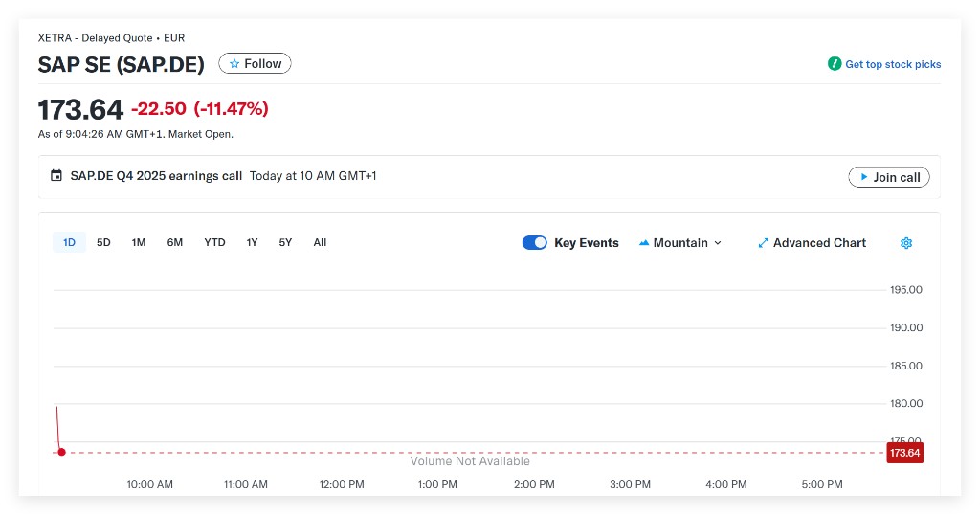Show the 6M chart range
Image resolution: width=980 pixels, height=514 pixels.
174,243
